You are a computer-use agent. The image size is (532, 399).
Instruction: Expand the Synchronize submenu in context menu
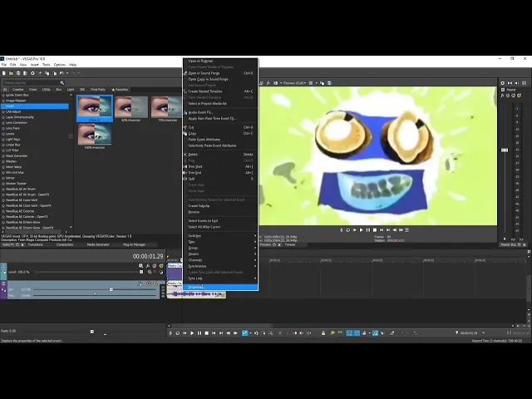point(219,266)
